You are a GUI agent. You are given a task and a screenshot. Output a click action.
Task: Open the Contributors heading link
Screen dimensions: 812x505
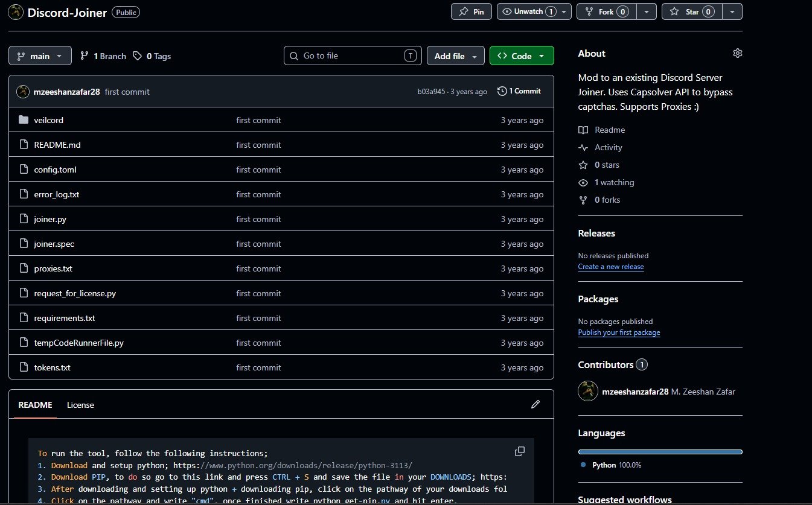point(613,364)
